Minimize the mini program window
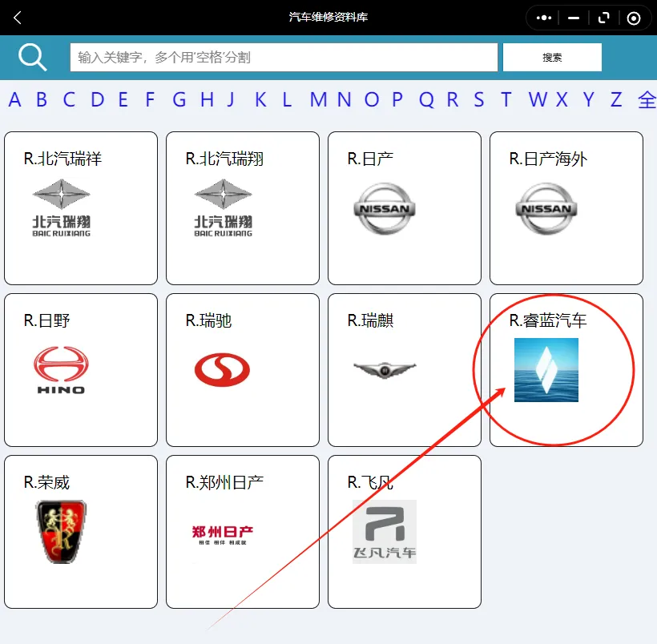The width and height of the screenshot is (657, 644). pyautogui.click(x=574, y=18)
